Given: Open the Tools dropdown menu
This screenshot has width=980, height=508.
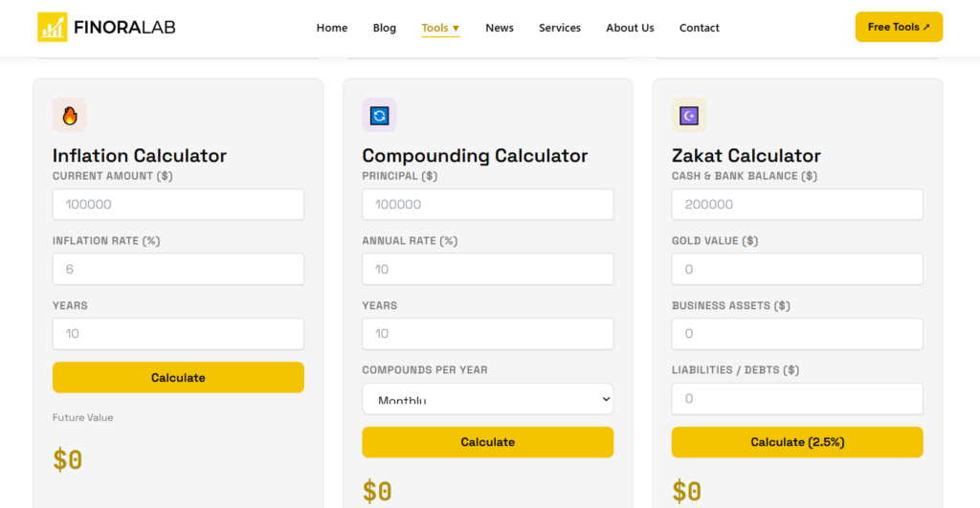Looking at the screenshot, I should click(x=440, y=28).
